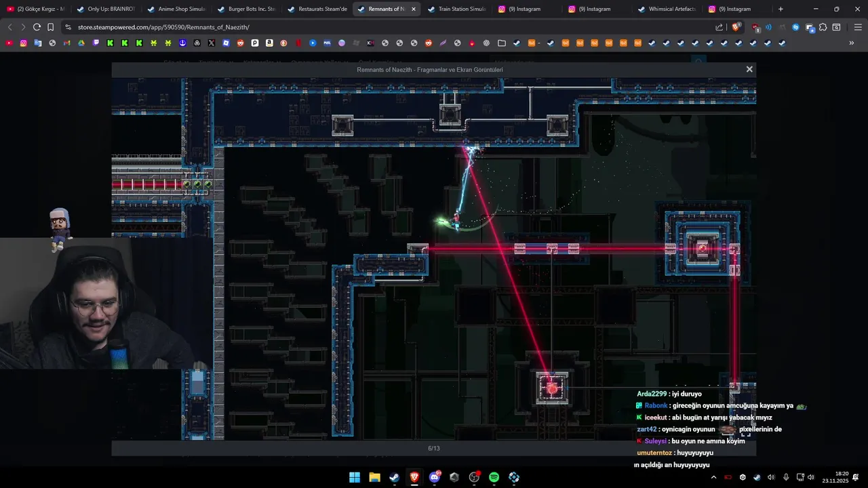Open Discord from the taskbar
Viewport: 868px width, 488px height.
(435, 477)
